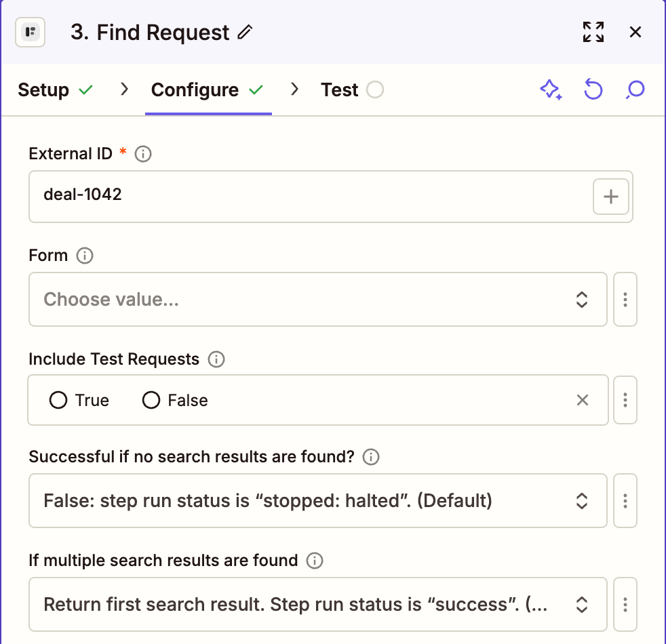Click the '3. Find Request' title text
666x644 pixels.
coord(150,33)
